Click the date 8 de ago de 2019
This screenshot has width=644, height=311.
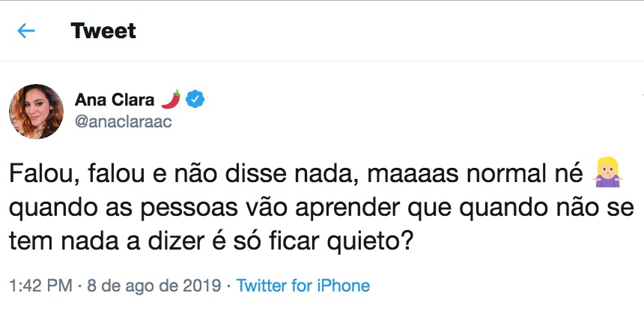(x=155, y=286)
